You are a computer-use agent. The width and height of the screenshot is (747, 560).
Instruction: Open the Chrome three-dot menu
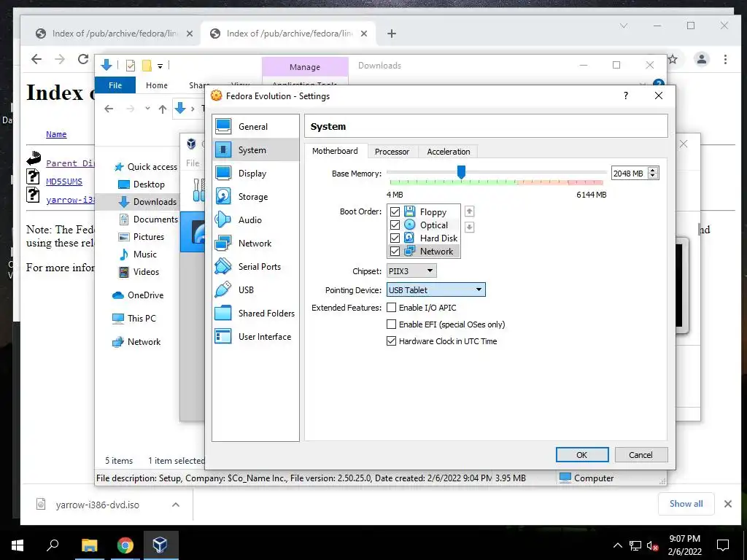(x=725, y=59)
